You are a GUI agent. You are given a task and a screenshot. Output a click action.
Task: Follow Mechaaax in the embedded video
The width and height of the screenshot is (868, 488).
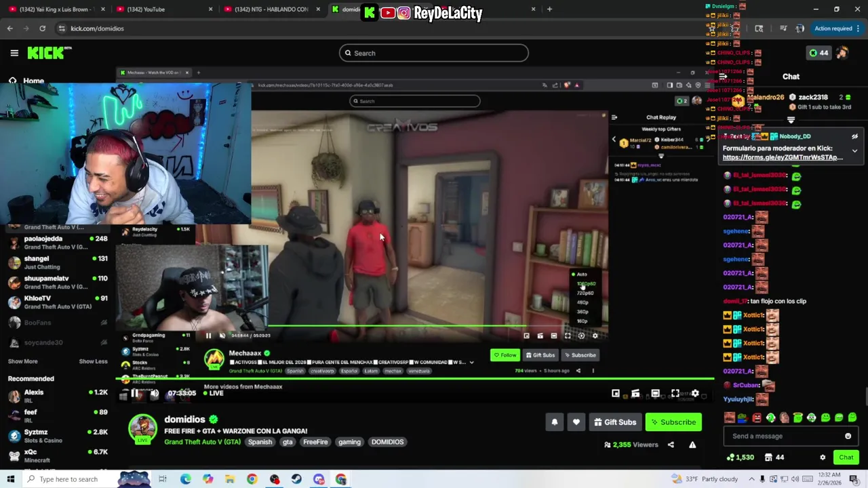[505, 355]
